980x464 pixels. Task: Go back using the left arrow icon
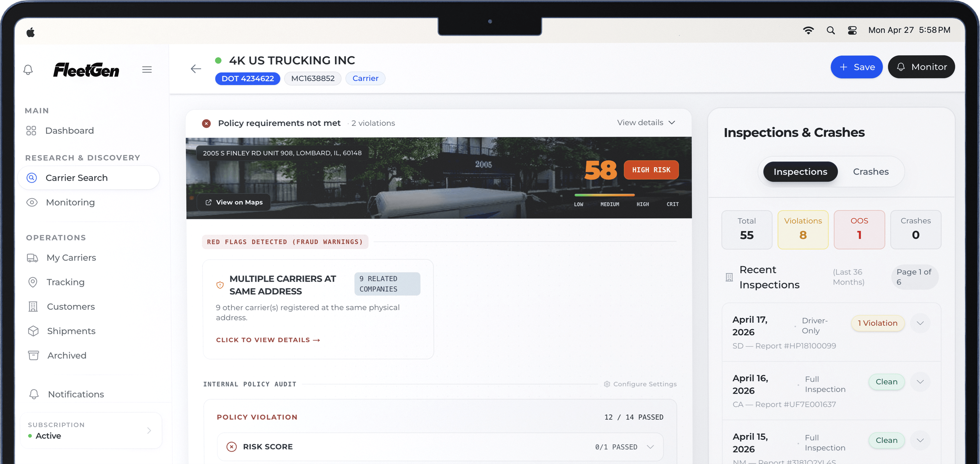click(196, 69)
